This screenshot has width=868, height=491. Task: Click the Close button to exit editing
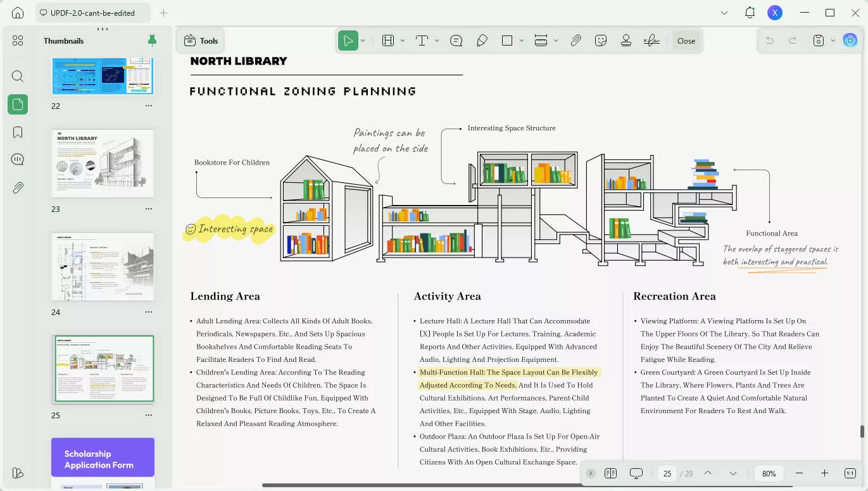[686, 40]
